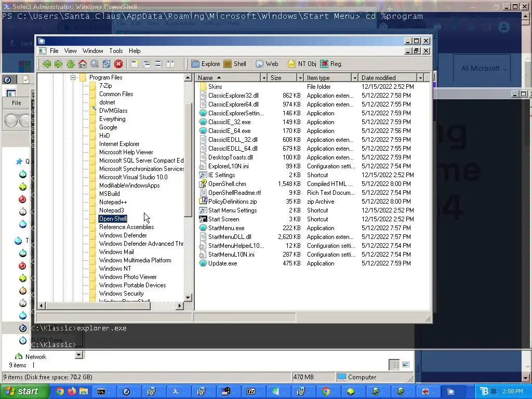This screenshot has height=399, width=532.
Task: Open the Date modified column dropdown arrow
Action: click(x=420, y=78)
